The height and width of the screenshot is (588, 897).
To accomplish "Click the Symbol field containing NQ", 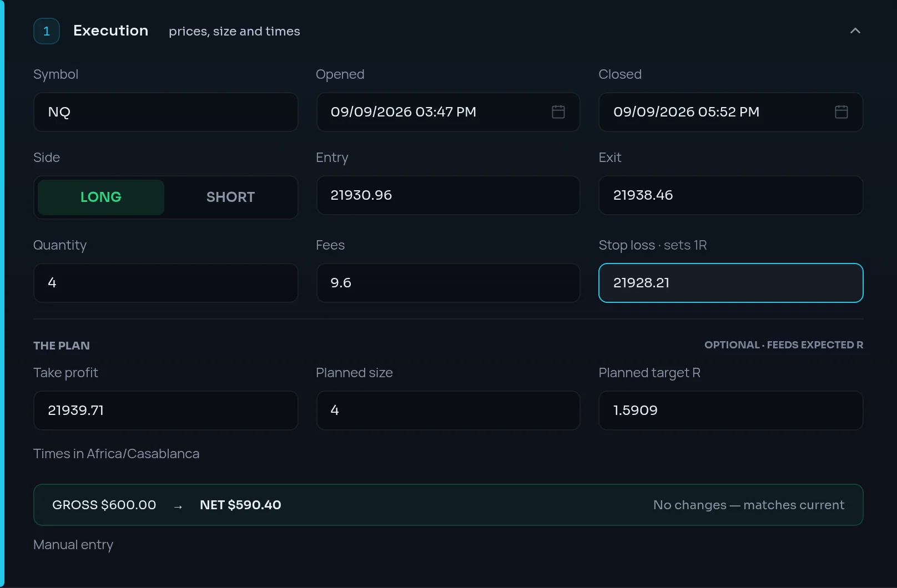I will pos(166,112).
